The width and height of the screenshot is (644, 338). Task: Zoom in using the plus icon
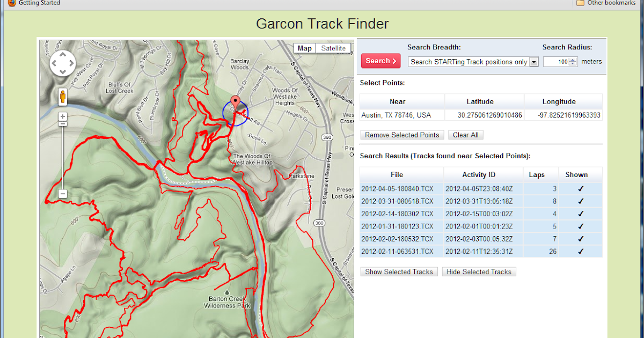click(x=63, y=116)
